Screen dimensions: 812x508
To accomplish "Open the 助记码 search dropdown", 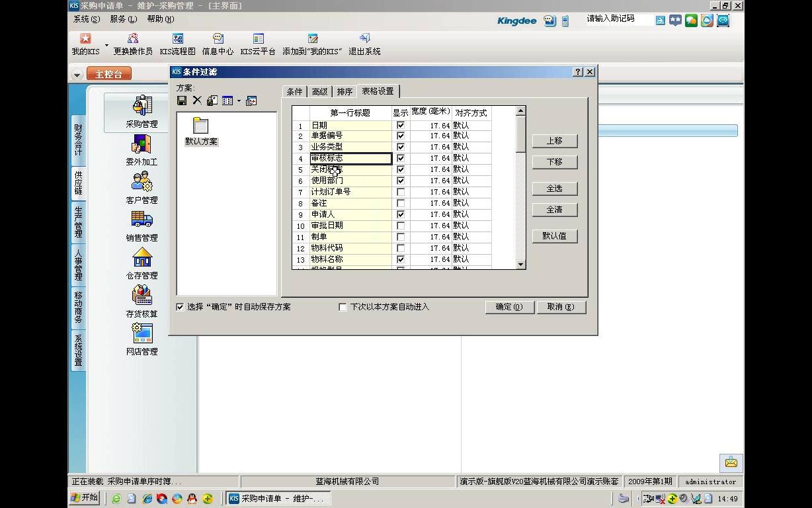I will point(659,21).
